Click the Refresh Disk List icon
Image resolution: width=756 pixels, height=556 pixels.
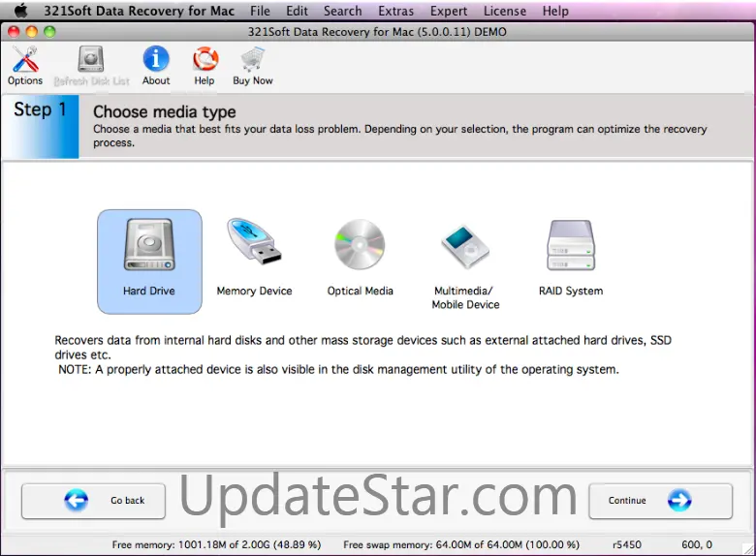point(91,66)
